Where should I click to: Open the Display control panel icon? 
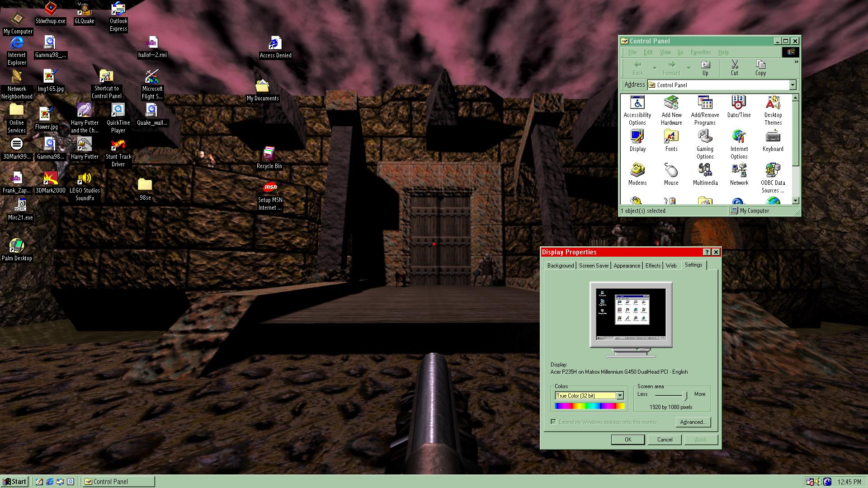tap(637, 136)
